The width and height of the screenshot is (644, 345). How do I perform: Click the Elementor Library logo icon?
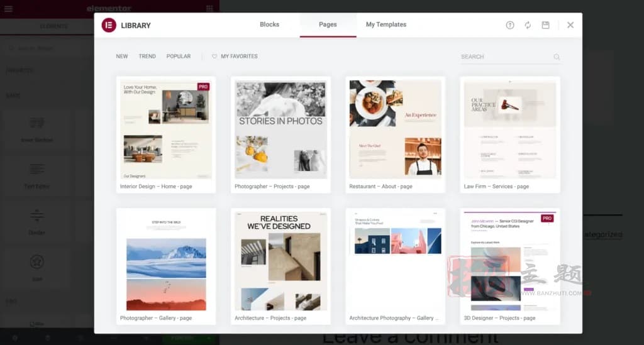pos(109,25)
